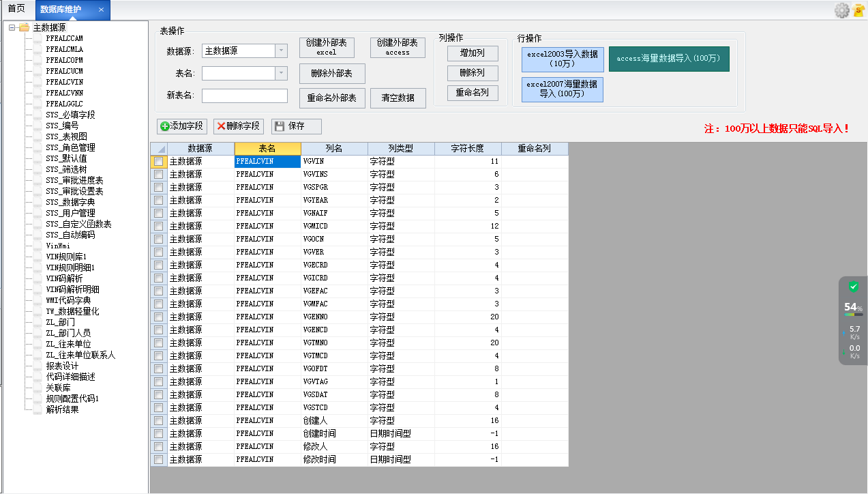The height and width of the screenshot is (494, 868).
Task: Select PFEALCVIN in the left tree
Action: pyautogui.click(x=65, y=82)
